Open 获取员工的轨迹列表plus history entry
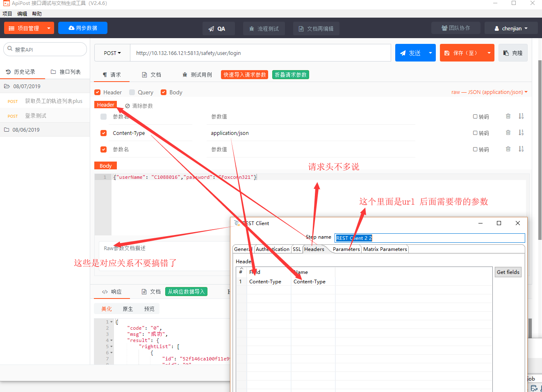 pos(45,101)
